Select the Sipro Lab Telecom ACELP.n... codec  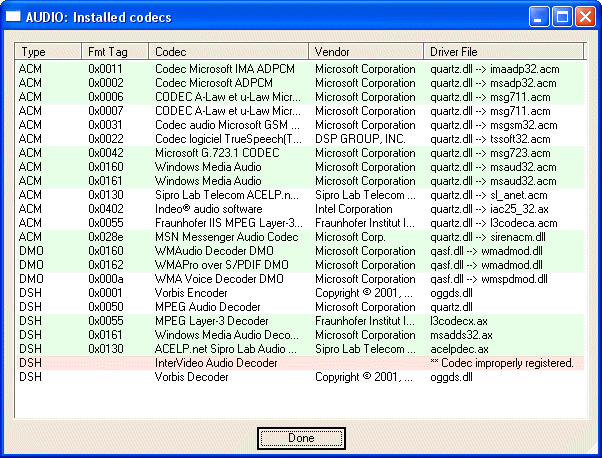pos(300,195)
